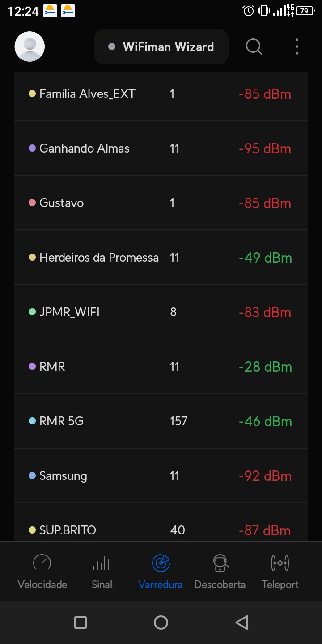Open recent apps with the square button
The image size is (322, 644).
coord(80,622)
